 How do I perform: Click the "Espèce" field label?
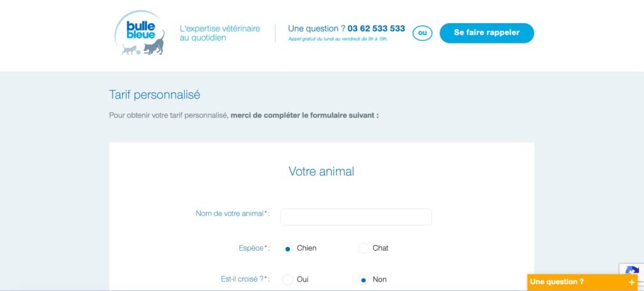click(251, 248)
